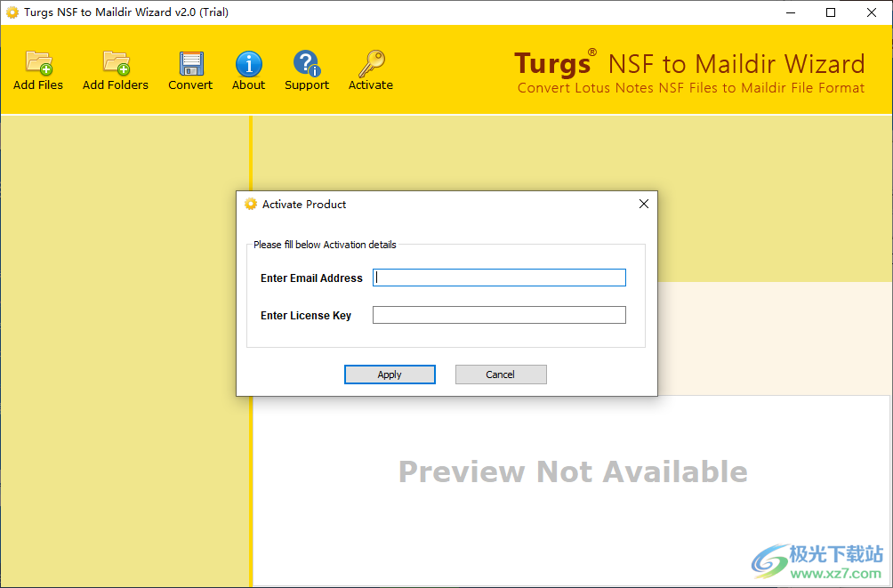Image resolution: width=893 pixels, height=588 pixels.
Task: Open the About info icon
Action: (249, 63)
